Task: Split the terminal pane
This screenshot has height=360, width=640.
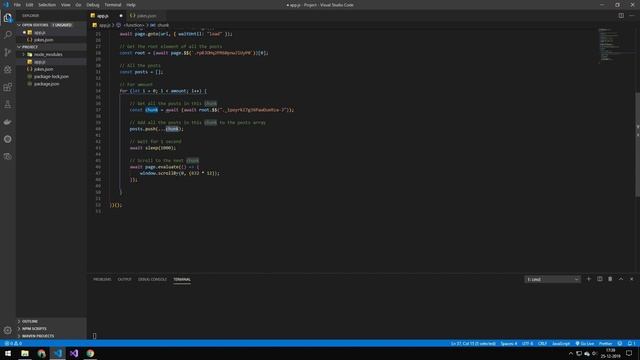Action: (600, 279)
